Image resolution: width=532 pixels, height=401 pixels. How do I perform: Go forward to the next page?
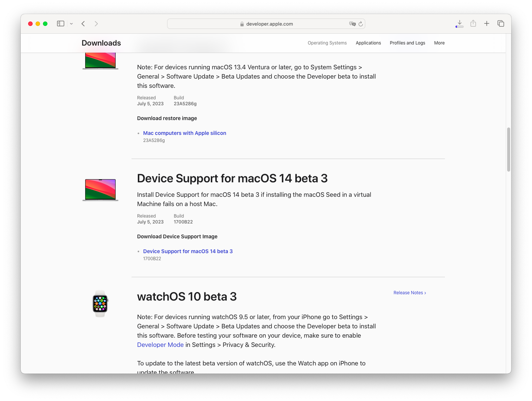point(96,24)
